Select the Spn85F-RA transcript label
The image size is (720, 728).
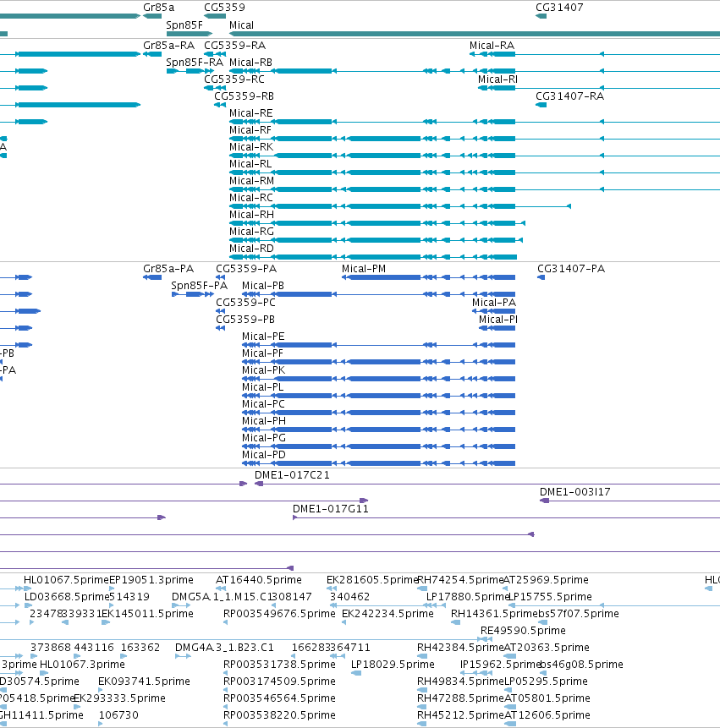click(195, 63)
